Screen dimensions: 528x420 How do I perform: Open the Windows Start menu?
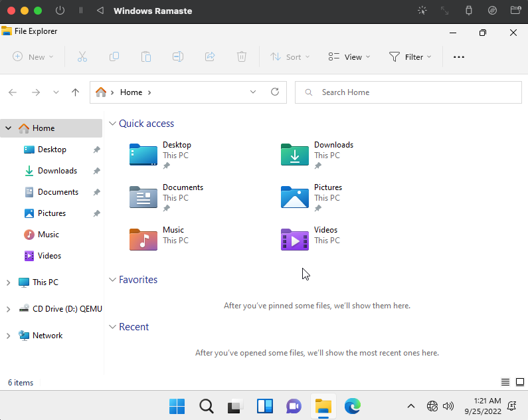pyautogui.click(x=177, y=406)
